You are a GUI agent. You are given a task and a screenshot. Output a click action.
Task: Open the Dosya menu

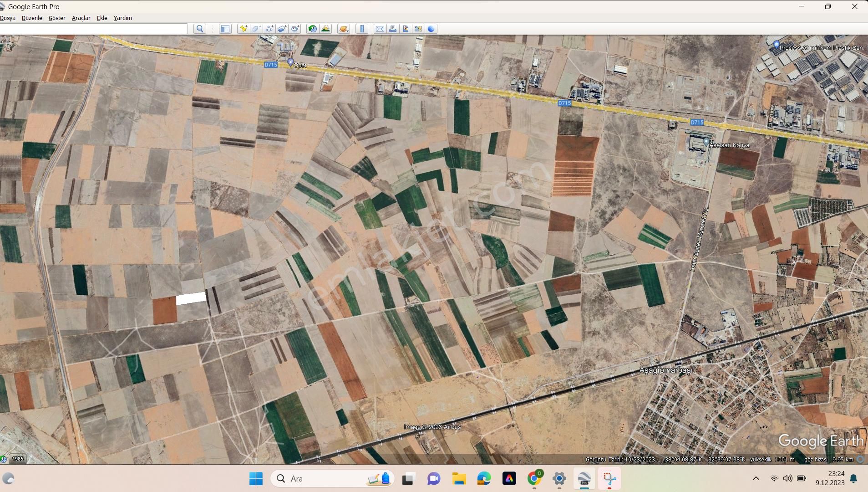pyautogui.click(x=8, y=18)
